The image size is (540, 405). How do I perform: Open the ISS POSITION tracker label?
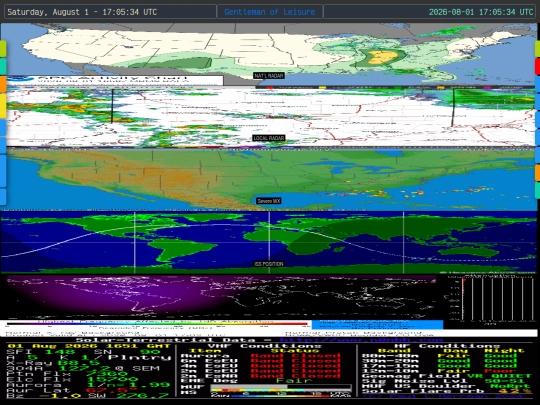(x=269, y=264)
